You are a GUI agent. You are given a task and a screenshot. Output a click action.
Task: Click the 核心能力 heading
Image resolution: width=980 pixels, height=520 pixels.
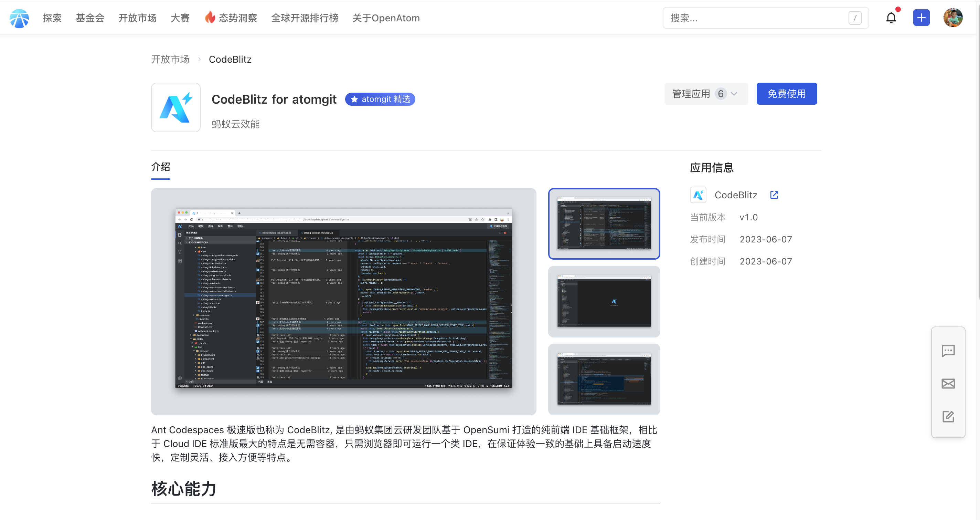(184, 488)
